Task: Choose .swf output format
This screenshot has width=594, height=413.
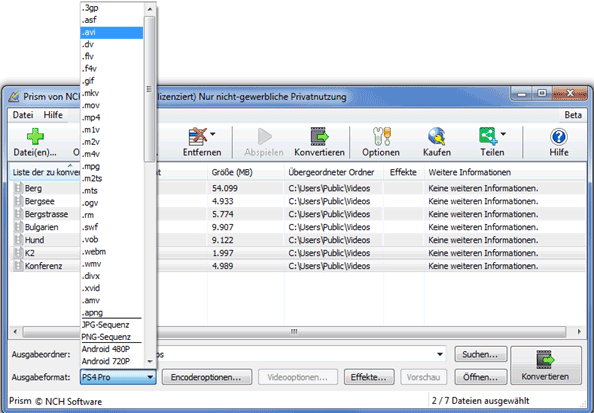Action: point(112,227)
